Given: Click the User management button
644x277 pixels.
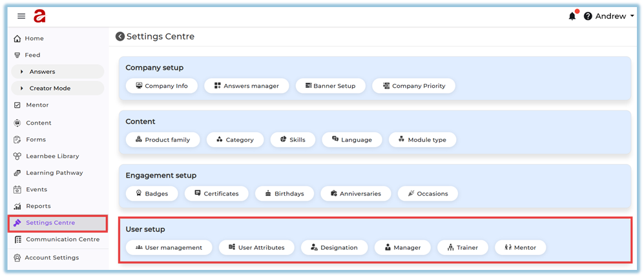Looking at the screenshot, I should point(169,247).
